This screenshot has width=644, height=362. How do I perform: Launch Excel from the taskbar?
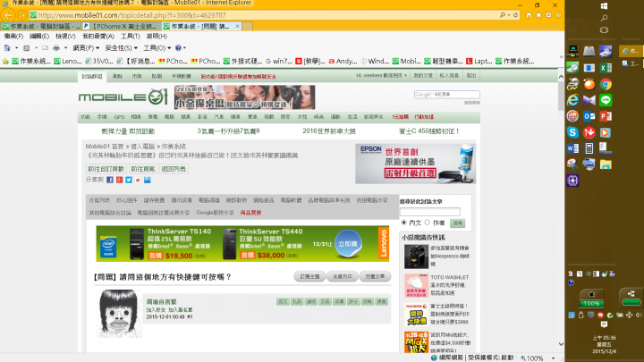606,68
